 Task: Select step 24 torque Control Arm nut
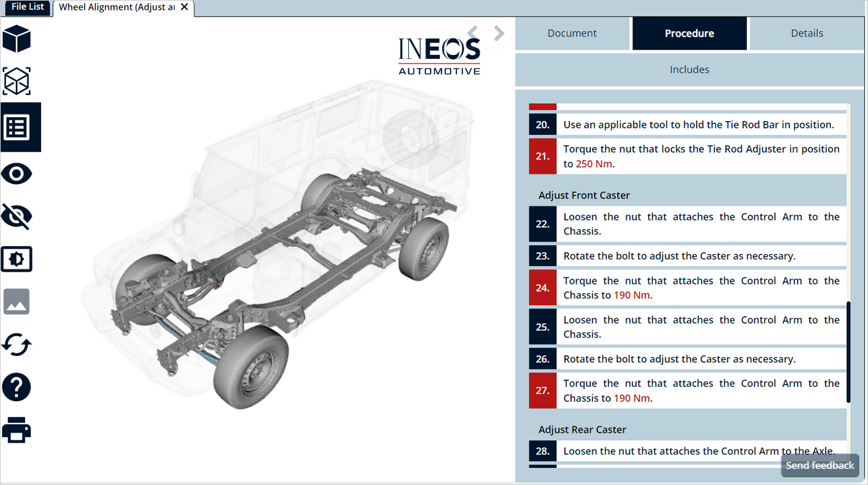688,288
